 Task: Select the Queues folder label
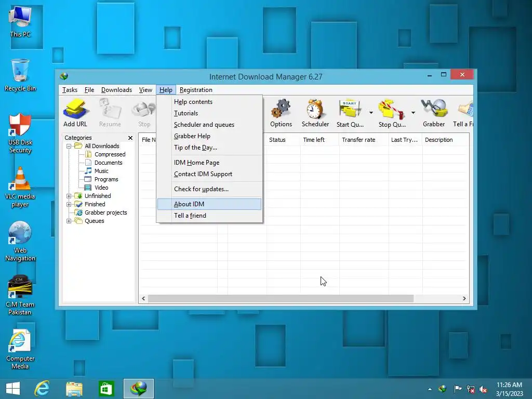95,221
